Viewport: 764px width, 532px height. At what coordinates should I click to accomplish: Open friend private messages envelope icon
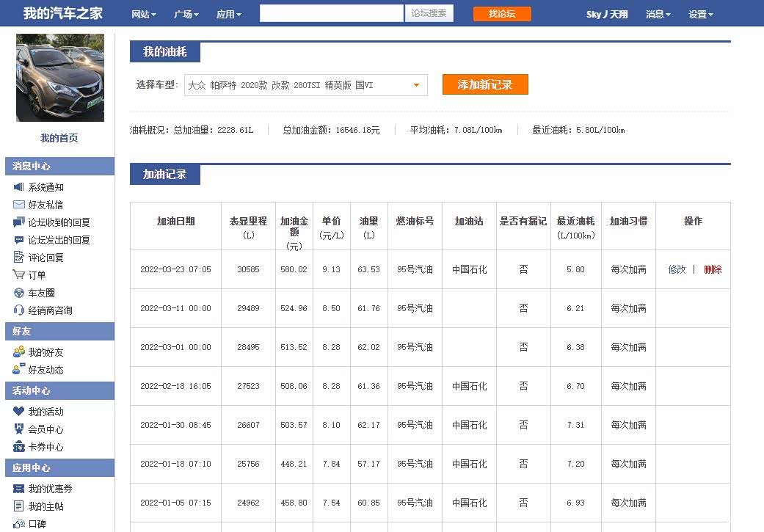click(19, 205)
